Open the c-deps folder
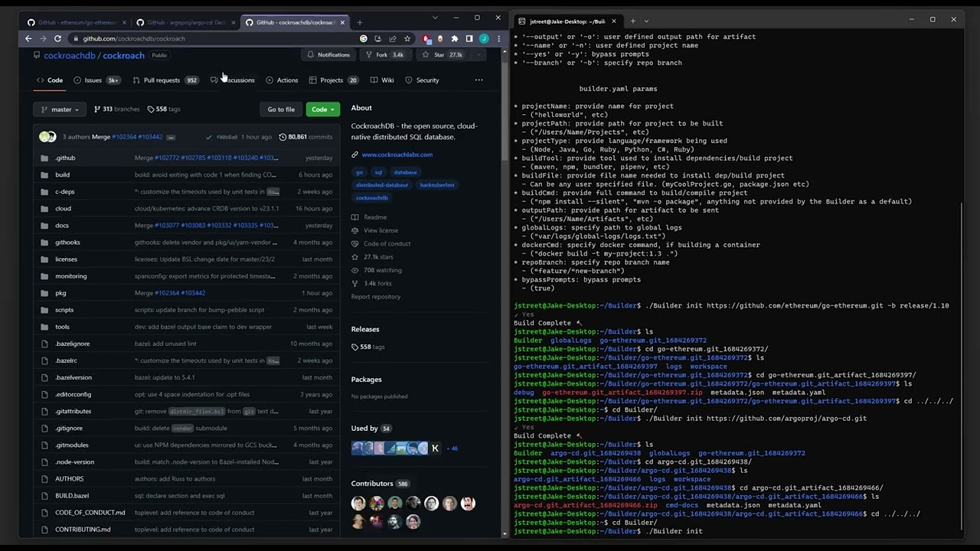 (65, 191)
